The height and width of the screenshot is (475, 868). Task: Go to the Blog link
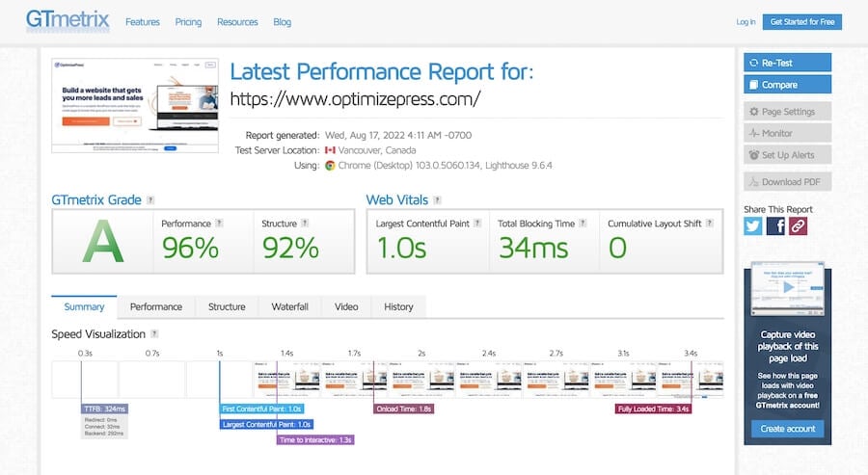click(x=282, y=22)
